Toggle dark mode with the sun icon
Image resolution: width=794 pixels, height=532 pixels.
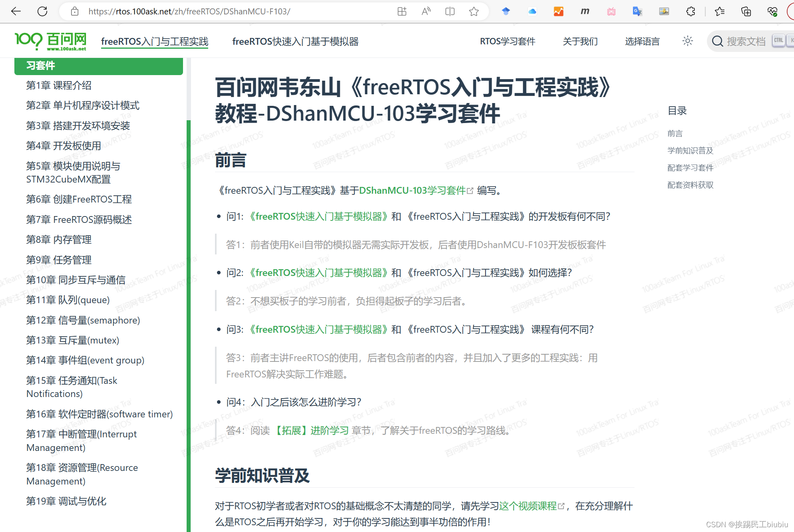click(687, 41)
